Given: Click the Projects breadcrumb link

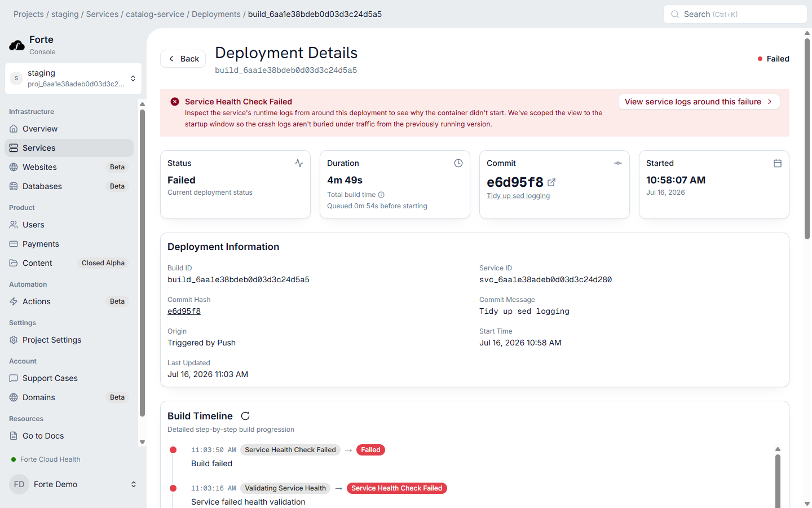Looking at the screenshot, I should click(x=29, y=14).
